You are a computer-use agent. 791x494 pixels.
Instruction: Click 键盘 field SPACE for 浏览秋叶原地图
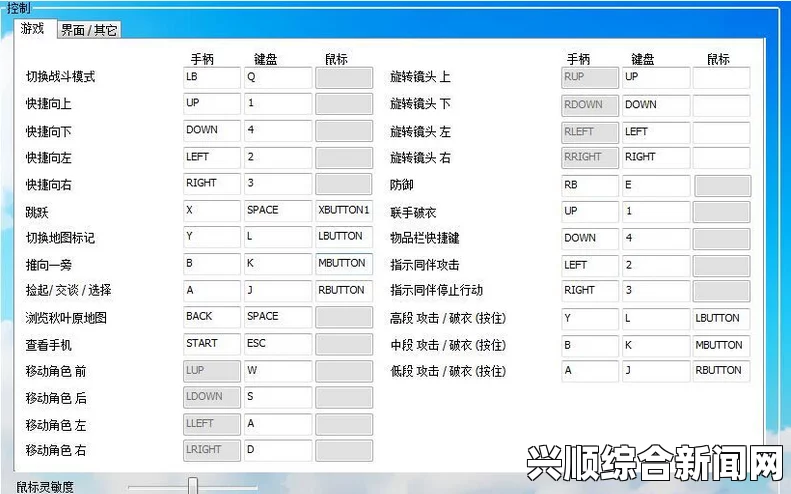tap(278, 317)
